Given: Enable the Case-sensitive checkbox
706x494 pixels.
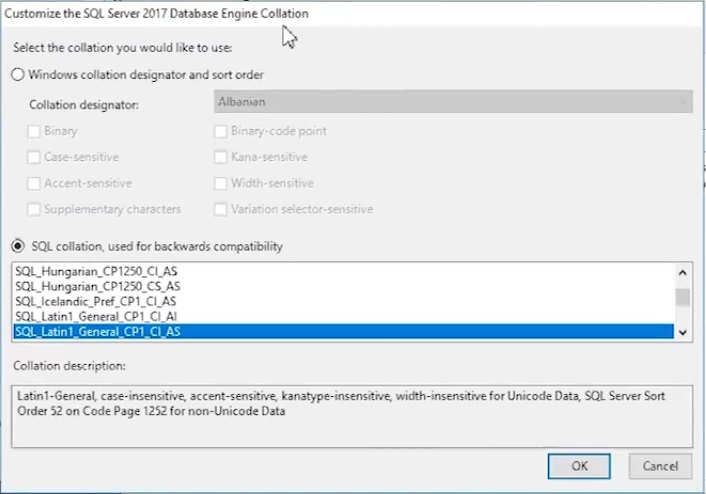Looking at the screenshot, I should click(34, 157).
